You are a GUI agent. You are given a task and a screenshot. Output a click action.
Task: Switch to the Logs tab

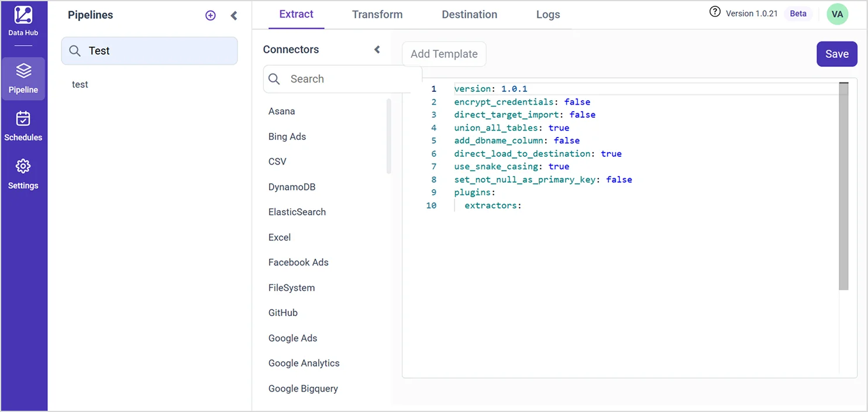coord(548,15)
